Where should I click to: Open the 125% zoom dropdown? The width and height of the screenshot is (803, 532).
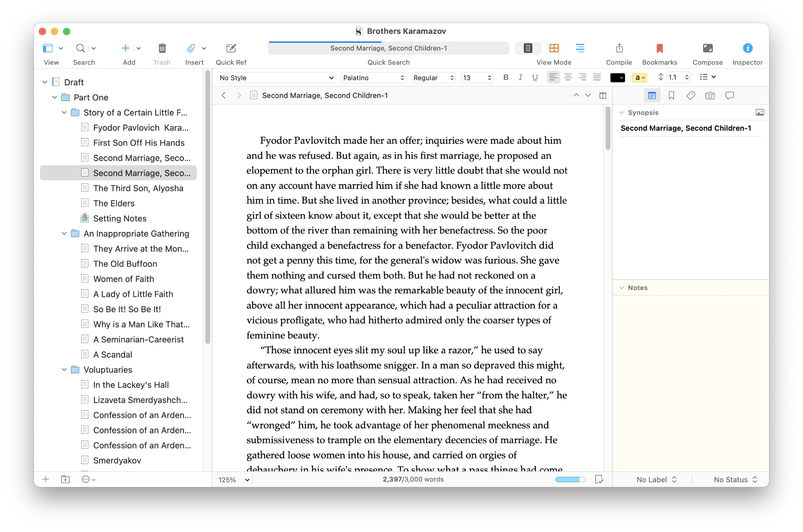[234, 480]
